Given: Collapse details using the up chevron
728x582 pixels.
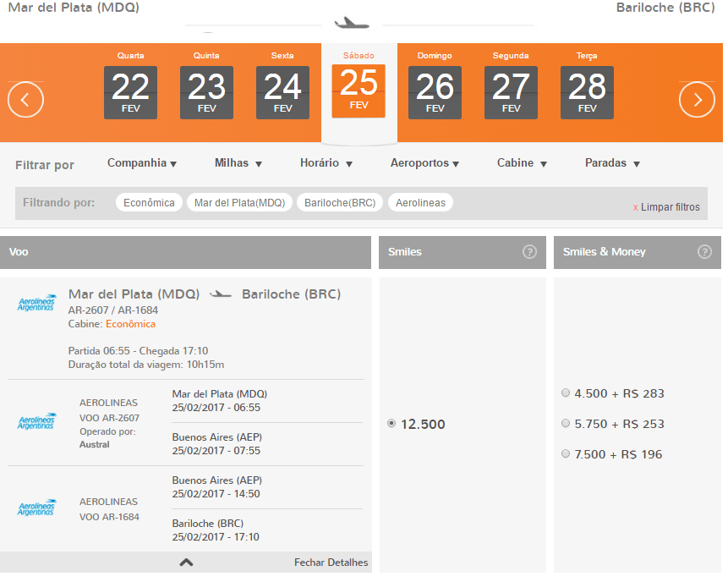Looking at the screenshot, I should 186,563.
